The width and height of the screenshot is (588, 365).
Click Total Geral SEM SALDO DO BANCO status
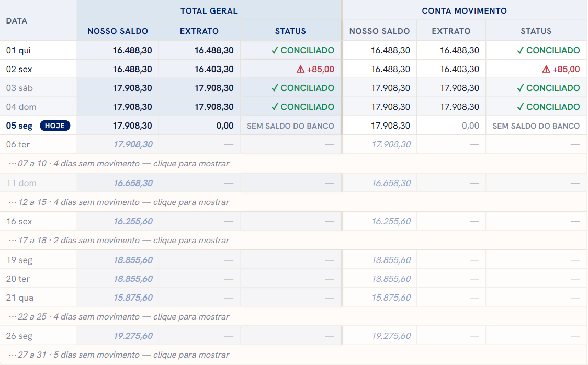[x=291, y=126]
